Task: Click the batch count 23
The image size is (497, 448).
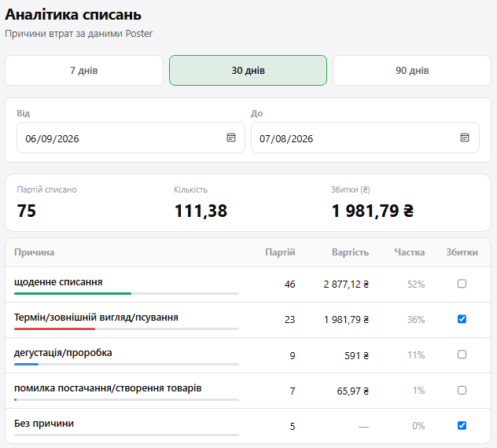Action: [289, 320]
